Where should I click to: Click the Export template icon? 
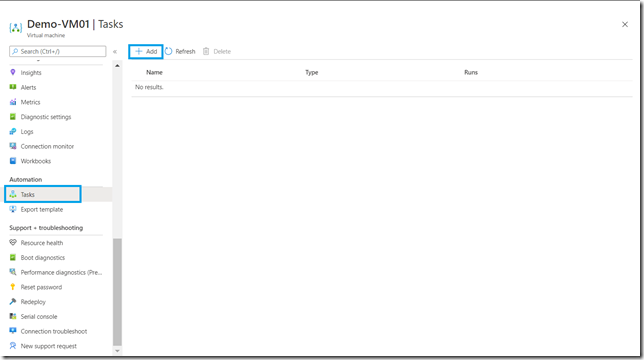pos(13,209)
